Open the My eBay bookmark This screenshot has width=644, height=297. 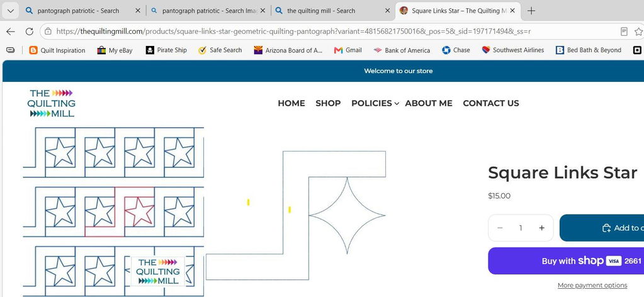point(115,50)
